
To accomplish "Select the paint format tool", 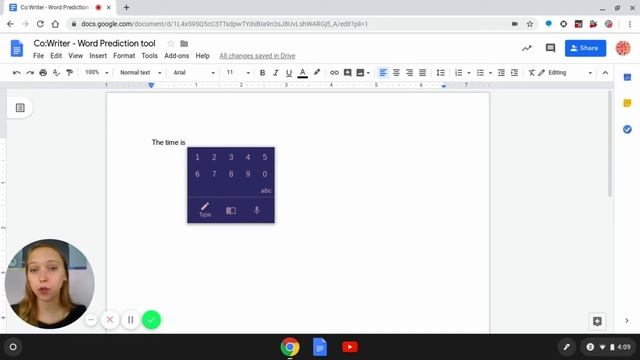I will click(x=69, y=73).
